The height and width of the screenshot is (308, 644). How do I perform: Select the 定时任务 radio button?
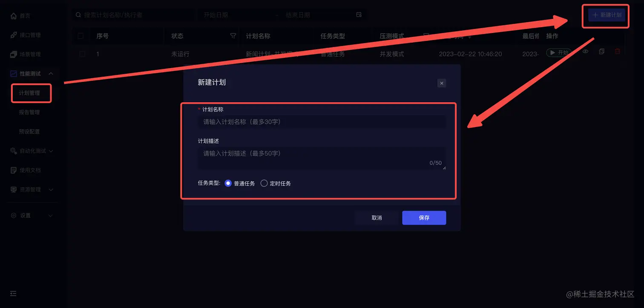coord(264,183)
